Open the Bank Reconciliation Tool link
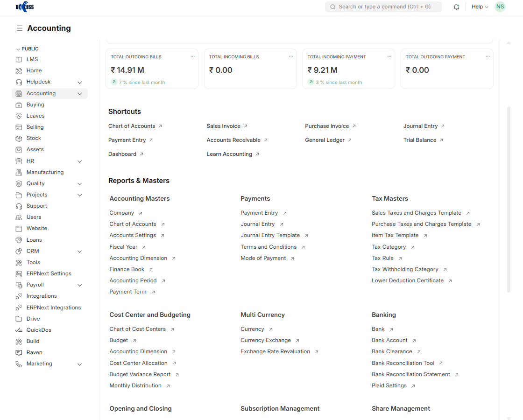Viewport: 523px width, 420px height. click(403, 363)
